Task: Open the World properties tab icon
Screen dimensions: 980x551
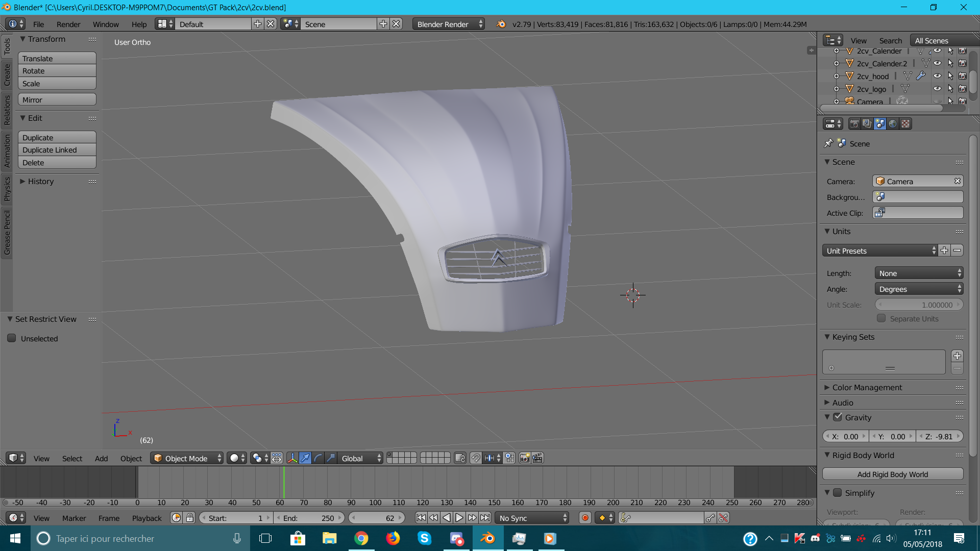Action: 893,124
